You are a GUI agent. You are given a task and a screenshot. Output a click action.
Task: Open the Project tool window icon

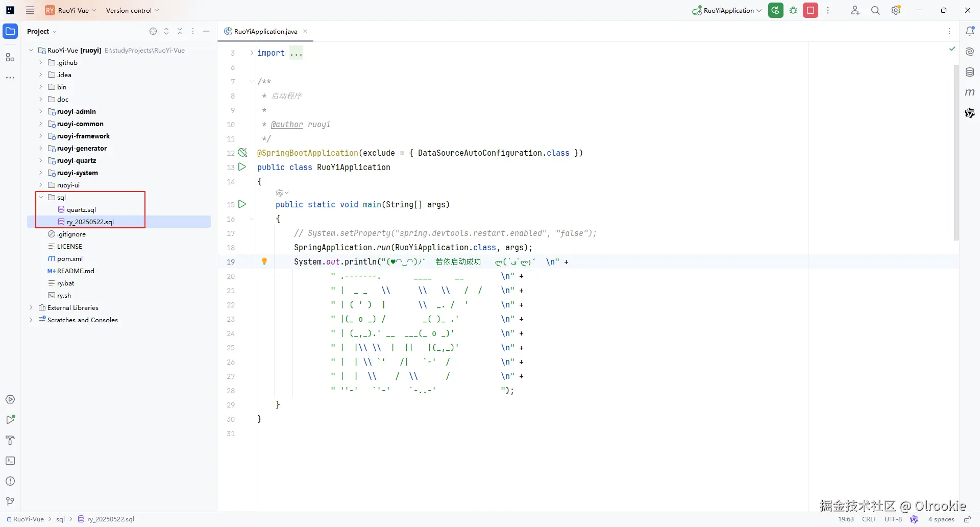coord(10,31)
